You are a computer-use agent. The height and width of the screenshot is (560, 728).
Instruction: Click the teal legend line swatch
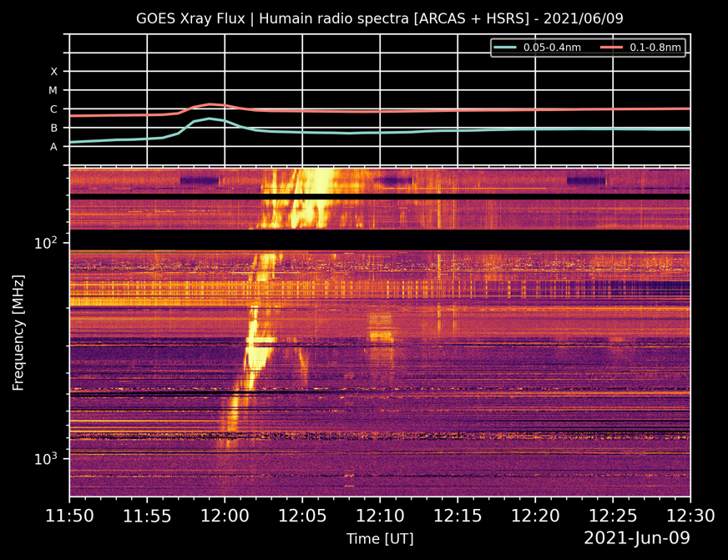(x=505, y=48)
